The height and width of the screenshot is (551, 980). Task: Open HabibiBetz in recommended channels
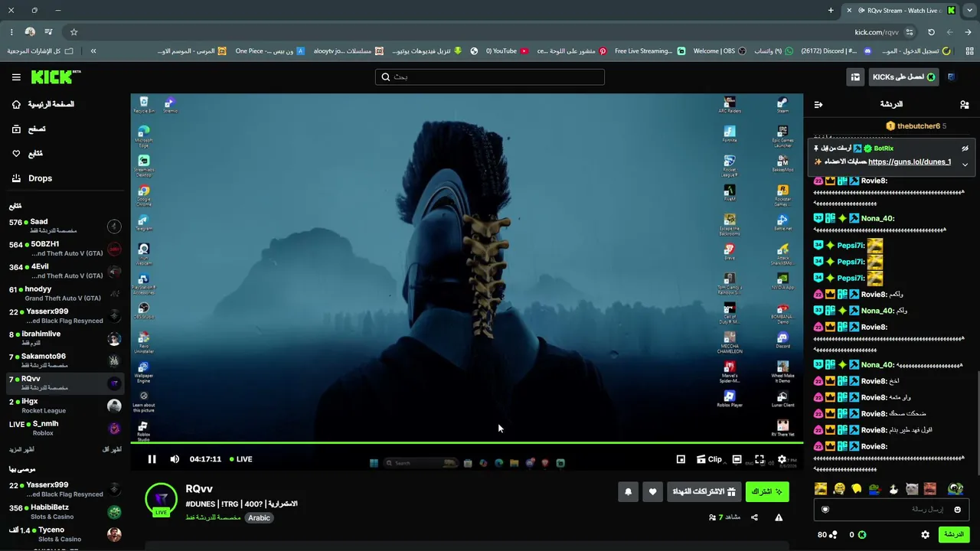(65, 512)
